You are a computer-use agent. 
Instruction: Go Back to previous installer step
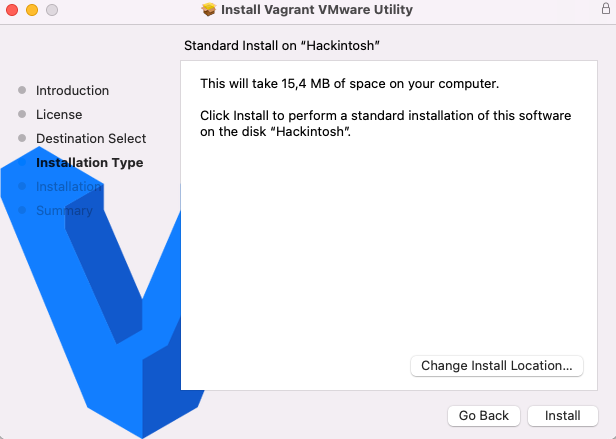click(484, 416)
